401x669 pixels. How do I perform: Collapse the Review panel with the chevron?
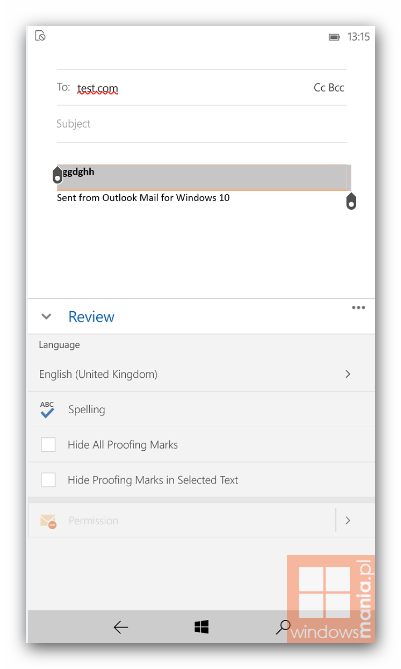(46, 317)
